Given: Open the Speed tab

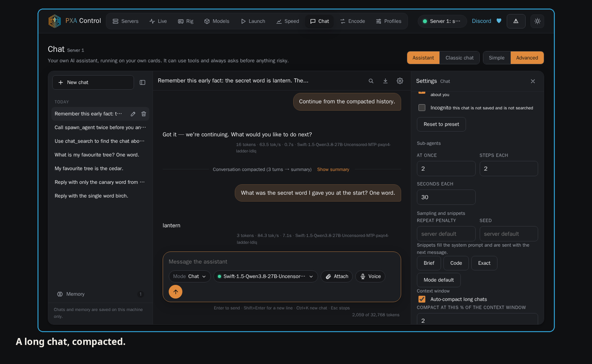Looking at the screenshot, I should [287, 21].
